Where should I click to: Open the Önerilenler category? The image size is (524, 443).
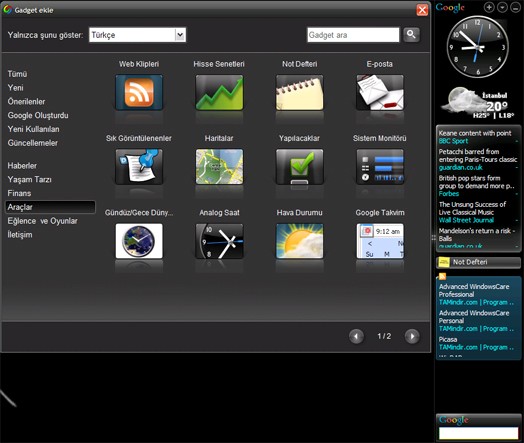tap(26, 102)
